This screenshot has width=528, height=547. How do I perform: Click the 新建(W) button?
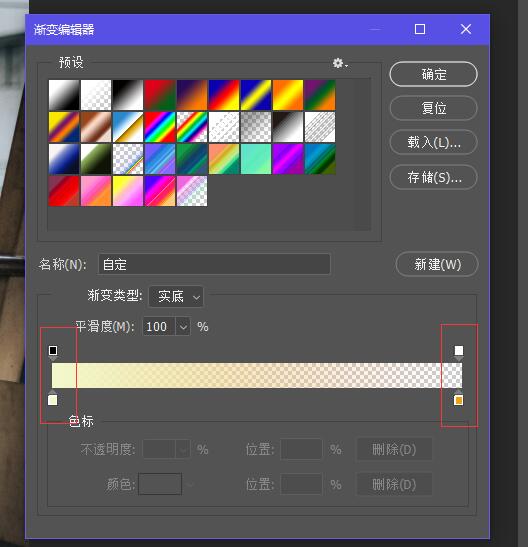437,264
